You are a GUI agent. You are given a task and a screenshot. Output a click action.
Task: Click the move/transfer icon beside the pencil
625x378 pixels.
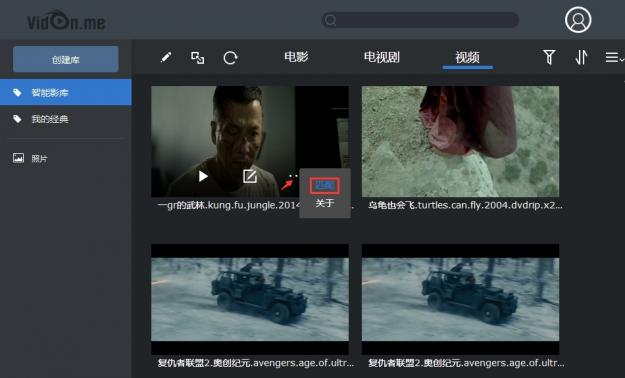pyautogui.click(x=197, y=58)
